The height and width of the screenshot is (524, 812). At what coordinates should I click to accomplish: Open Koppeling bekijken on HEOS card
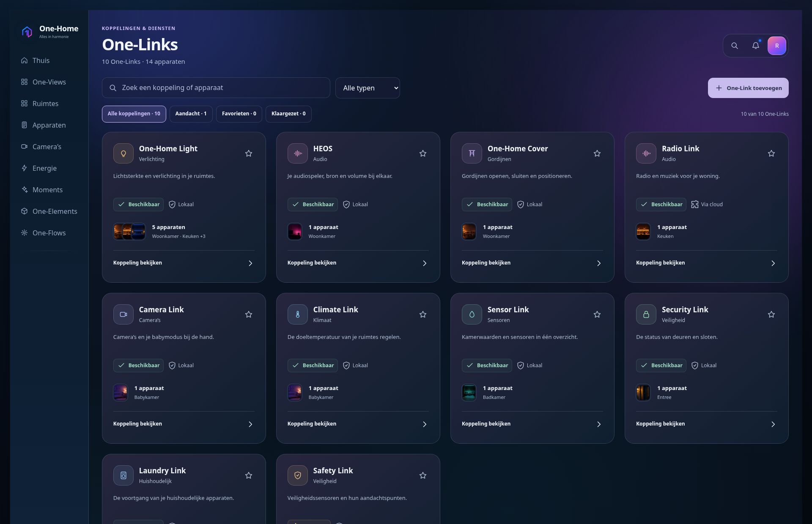(x=312, y=263)
